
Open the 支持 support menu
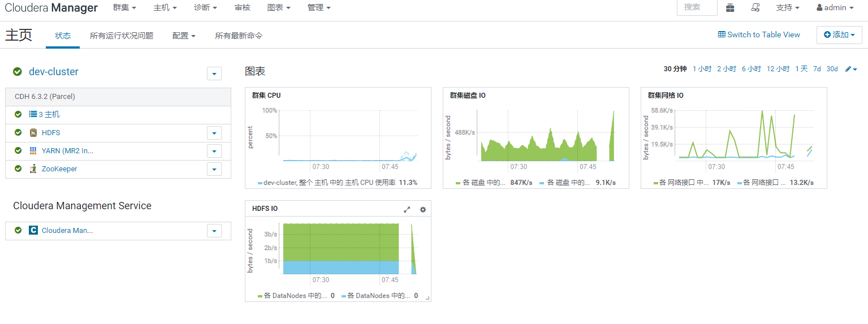tap(788, 7)
